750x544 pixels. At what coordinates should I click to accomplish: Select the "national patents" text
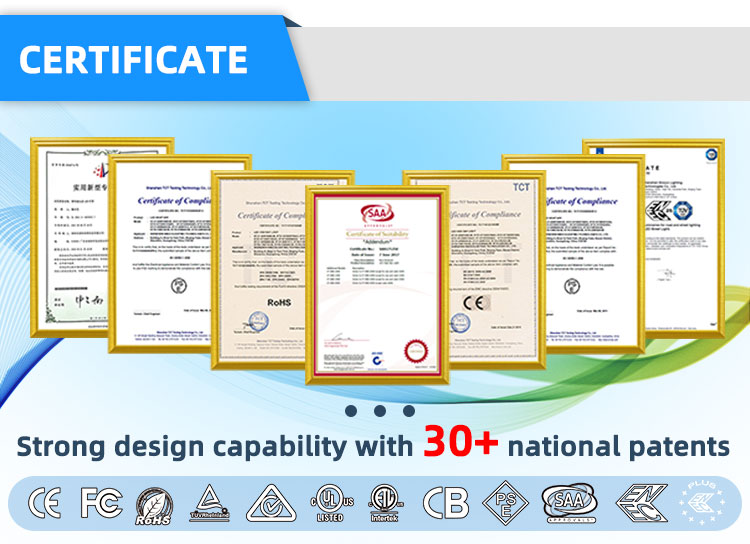tap(618, 447)
